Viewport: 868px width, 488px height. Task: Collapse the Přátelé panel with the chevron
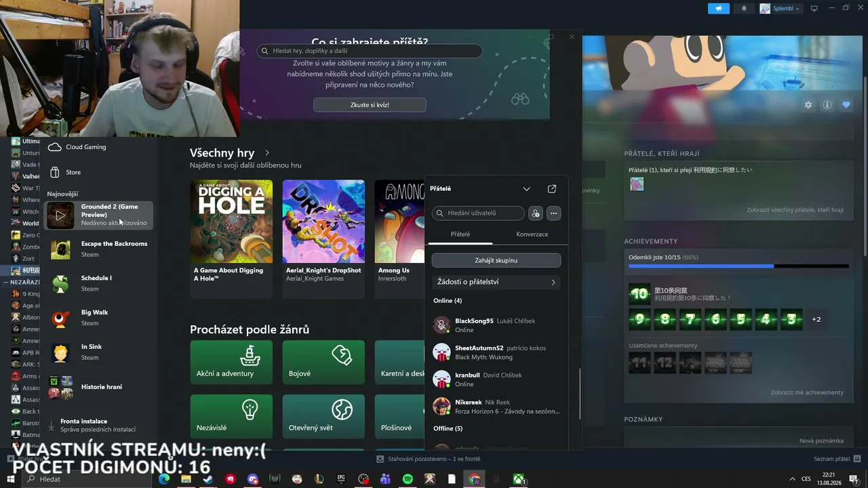point(526,188)
